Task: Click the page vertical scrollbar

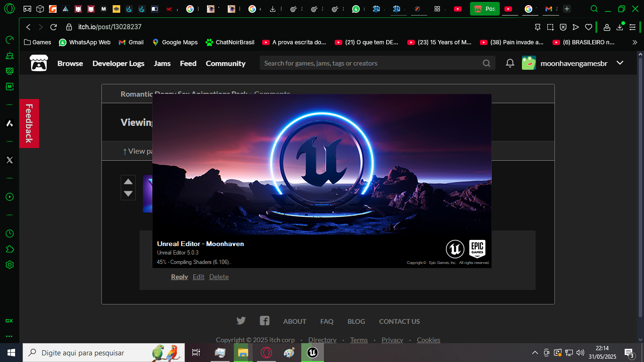Action: pyautogui.click(x=640, y=186)
